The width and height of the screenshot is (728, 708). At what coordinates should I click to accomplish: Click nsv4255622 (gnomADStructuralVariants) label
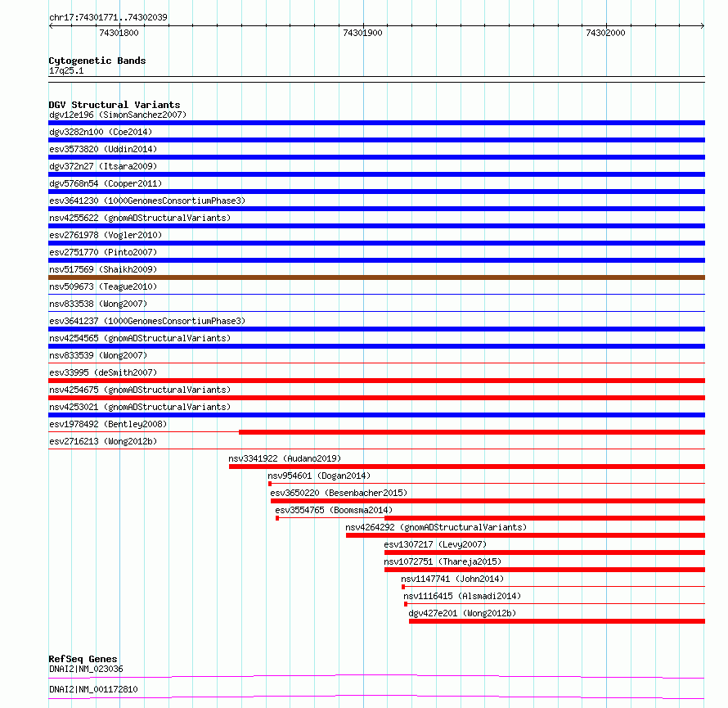tap(140, 218)
